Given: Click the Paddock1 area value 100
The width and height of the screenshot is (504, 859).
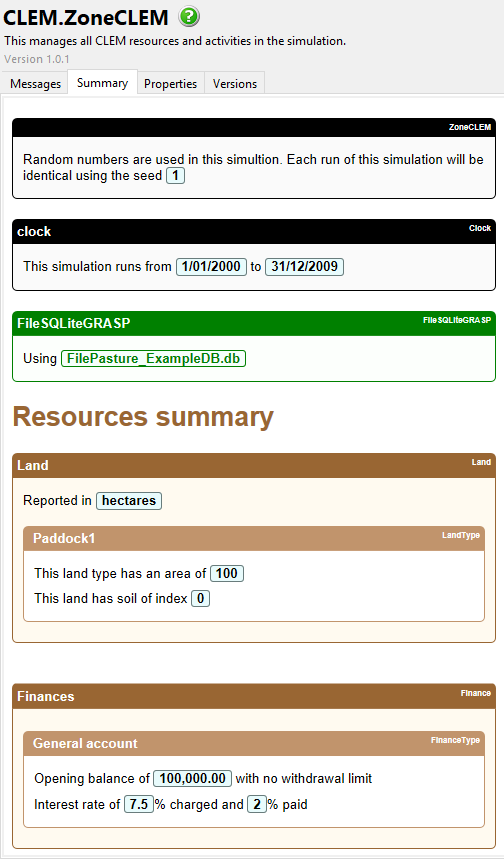Looking at the screenshot, I should 227,574.
